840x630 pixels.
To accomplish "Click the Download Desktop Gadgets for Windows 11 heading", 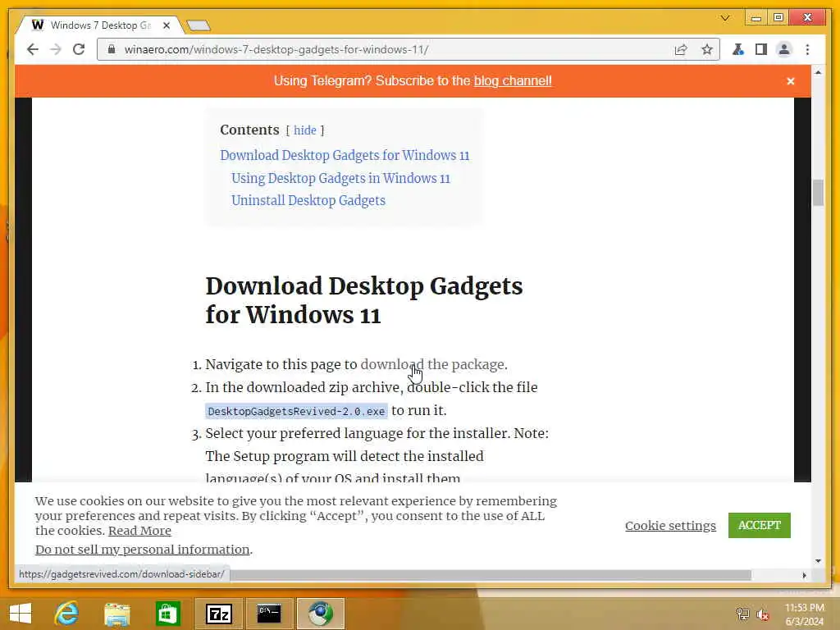I will [x=364, y=300].
